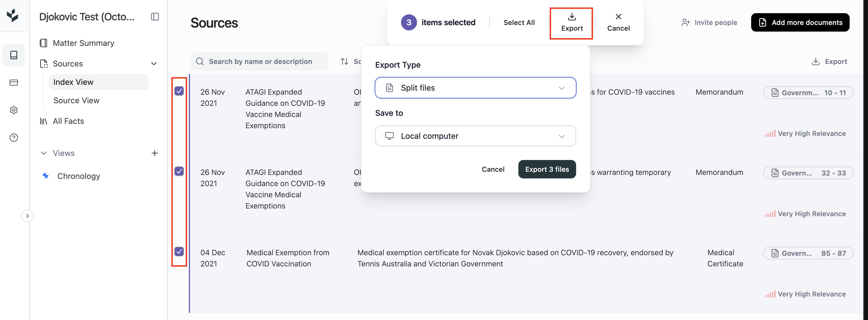Cancel the export dialog

[x=493, y=169]
